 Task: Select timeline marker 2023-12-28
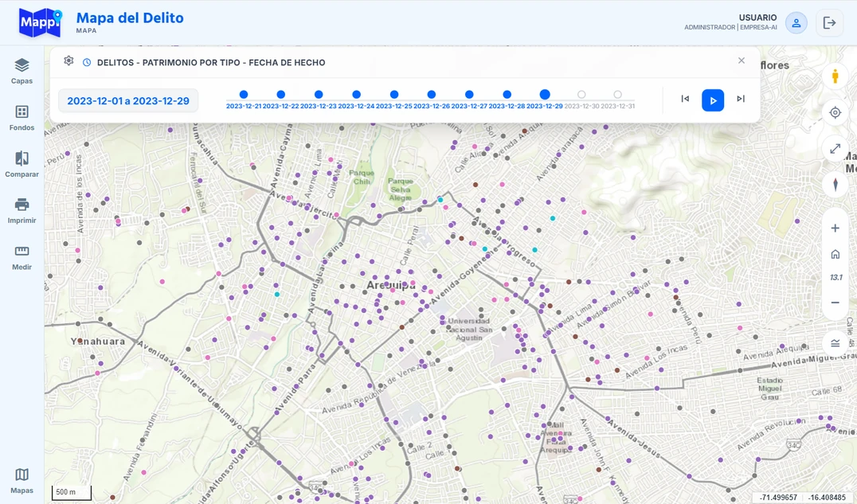point(507,95)
